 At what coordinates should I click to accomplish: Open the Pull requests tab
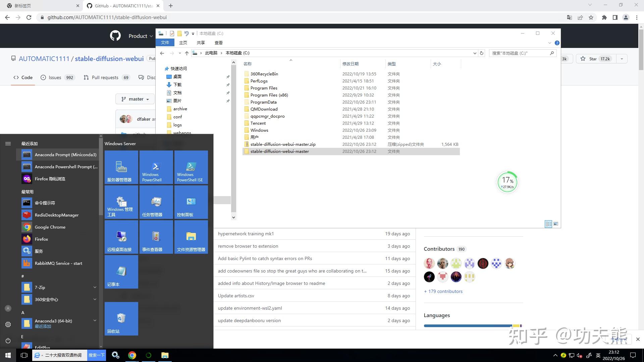106,77
